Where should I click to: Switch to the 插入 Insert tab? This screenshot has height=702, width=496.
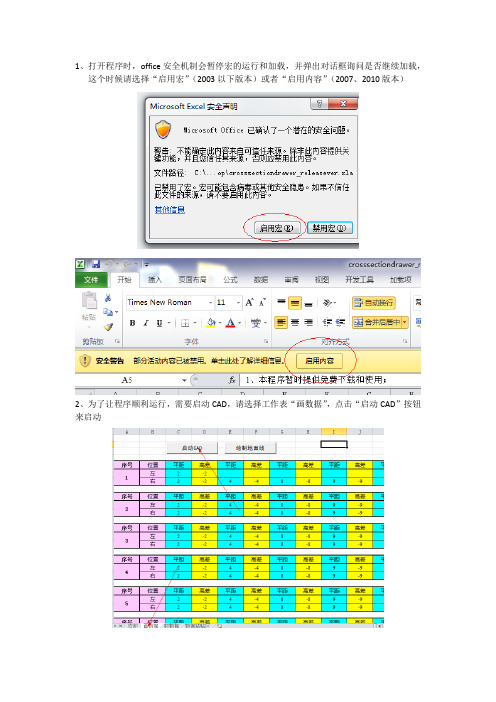tap(154, 280)
